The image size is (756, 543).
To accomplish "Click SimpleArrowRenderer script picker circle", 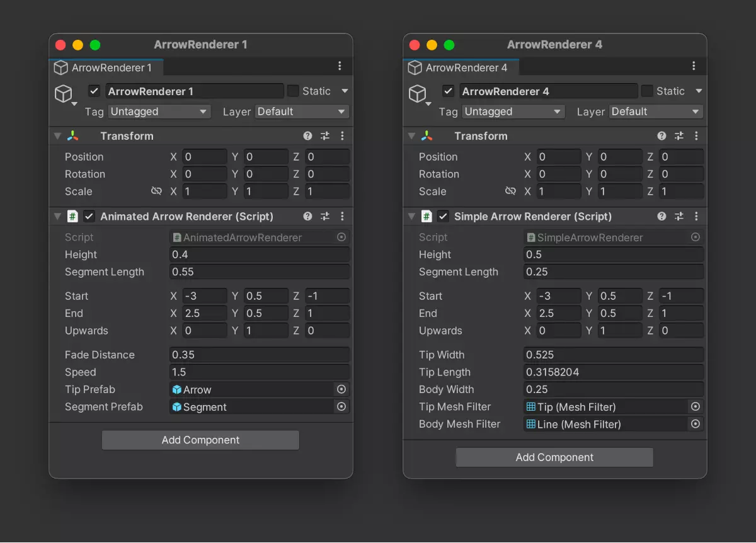I will (x=696, y=237).
